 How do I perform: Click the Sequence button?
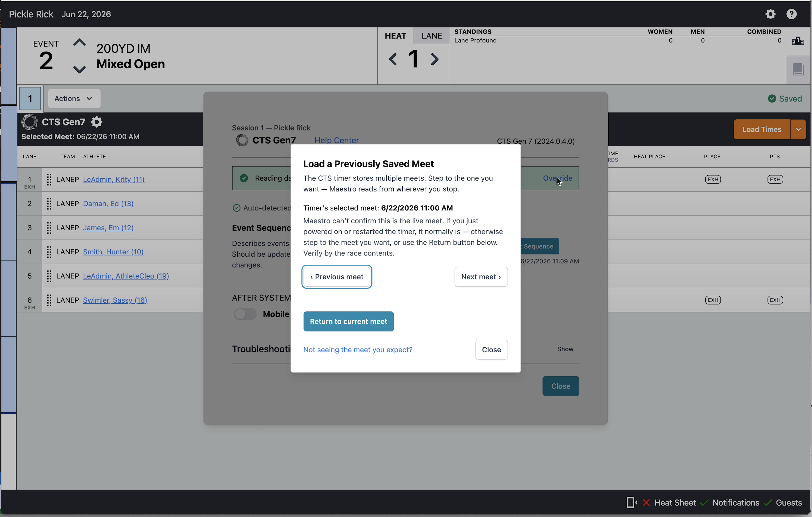click(540, 246)
